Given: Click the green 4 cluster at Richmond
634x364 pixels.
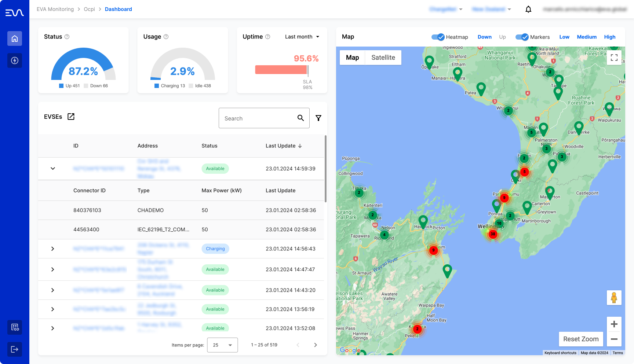Looking at the screenshot, I should tap(384, 235).
